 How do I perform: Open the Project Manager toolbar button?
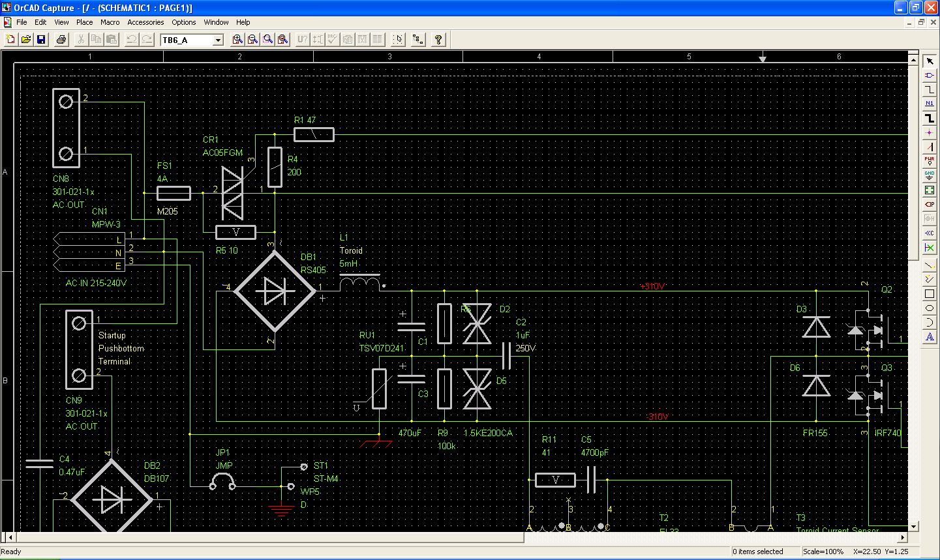[x=418, y=40]
